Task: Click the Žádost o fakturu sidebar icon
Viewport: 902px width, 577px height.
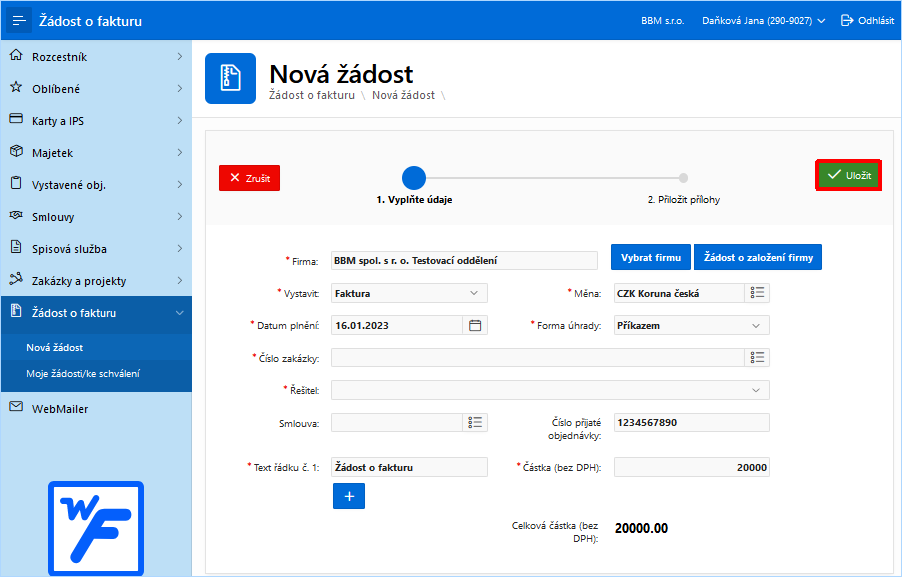Action: pos(16,311)
